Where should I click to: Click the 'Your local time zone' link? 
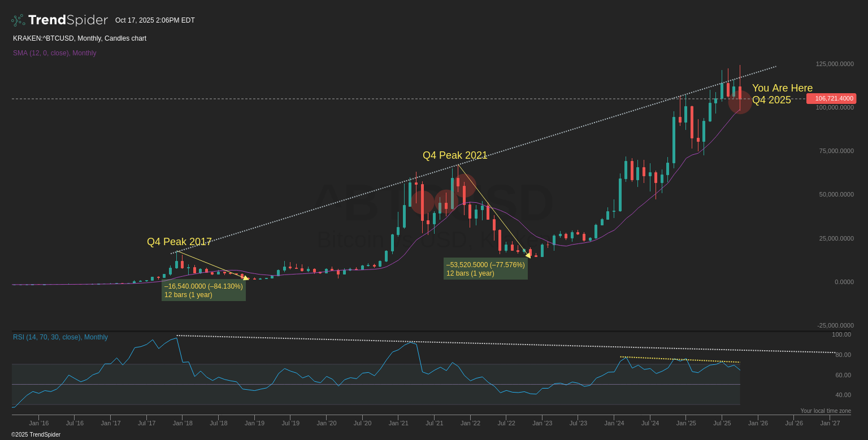point(826,411)
